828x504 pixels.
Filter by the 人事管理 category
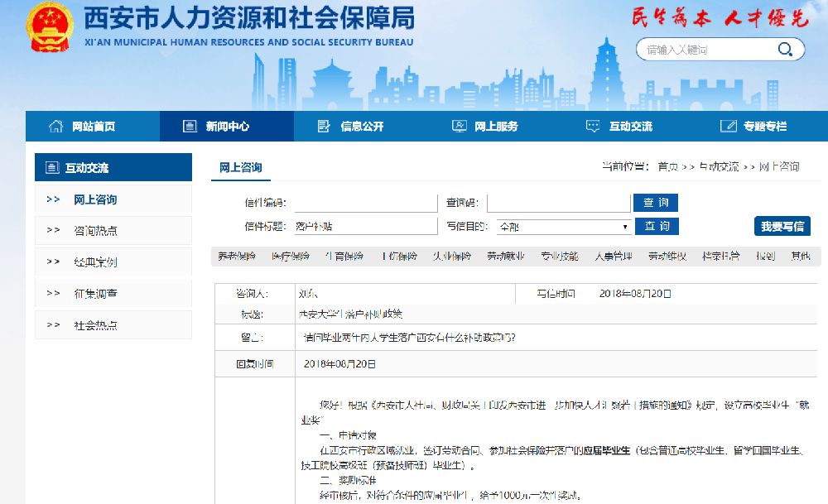tap(613, 257)
